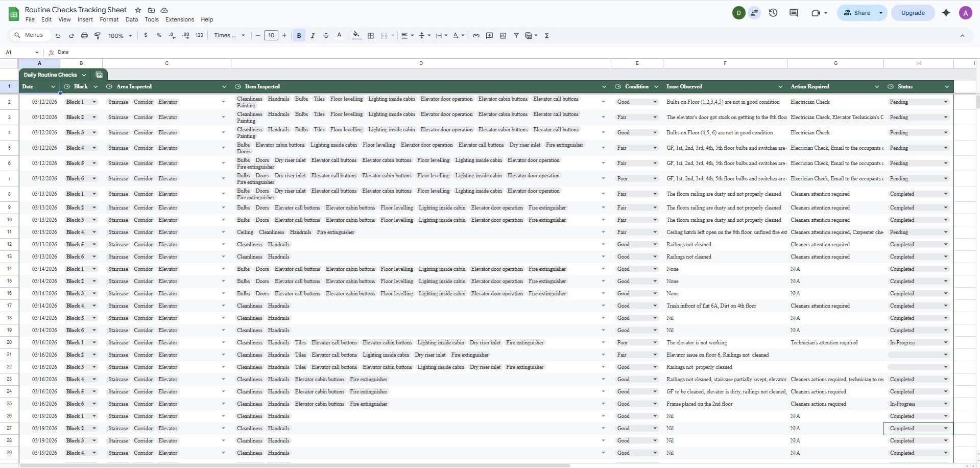Open the Times font family dropdown

pos(229,36)
